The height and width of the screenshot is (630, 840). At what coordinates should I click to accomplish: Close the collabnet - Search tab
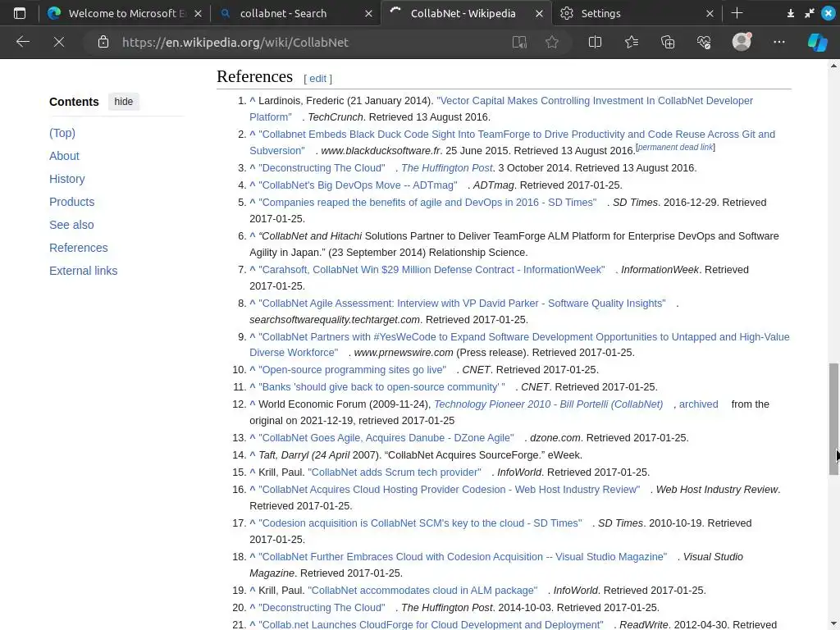click(x=368, y=13)
